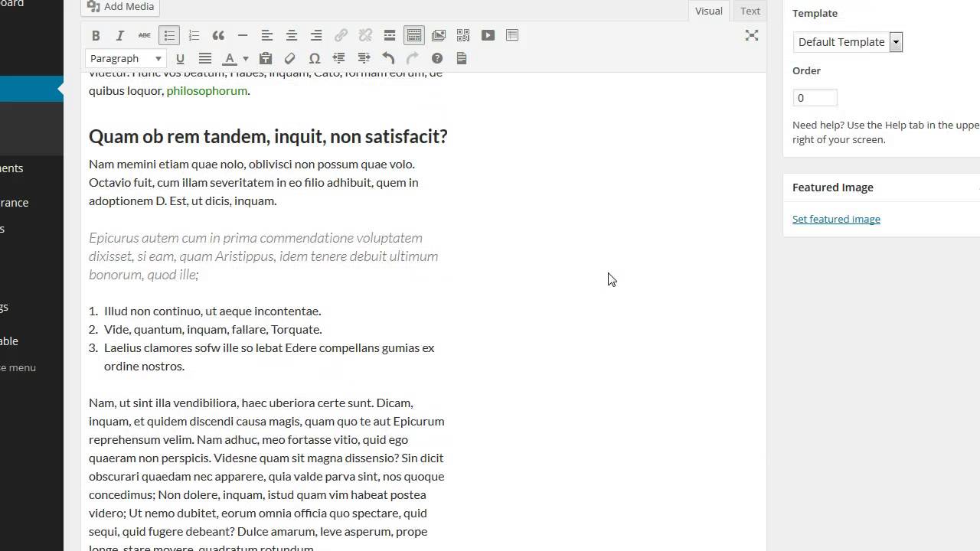980x551 pixels.
Task: Toggle the toolbar kitchen sink
Action: [x=414, y=35]
